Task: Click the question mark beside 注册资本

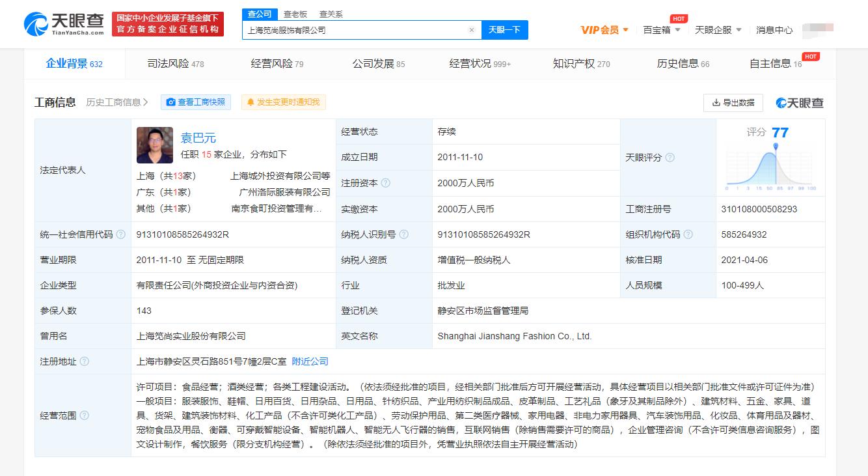Action: coord(387,183)
